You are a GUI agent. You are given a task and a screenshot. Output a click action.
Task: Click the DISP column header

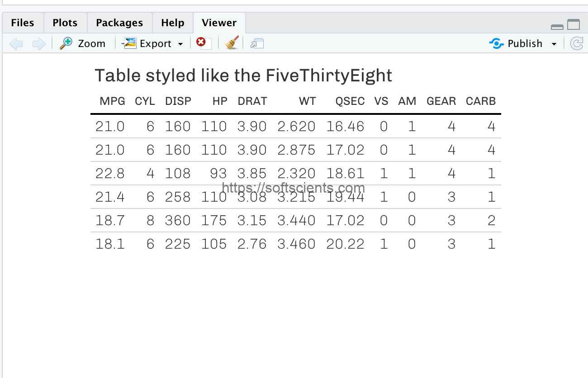(x=178, y=101)
